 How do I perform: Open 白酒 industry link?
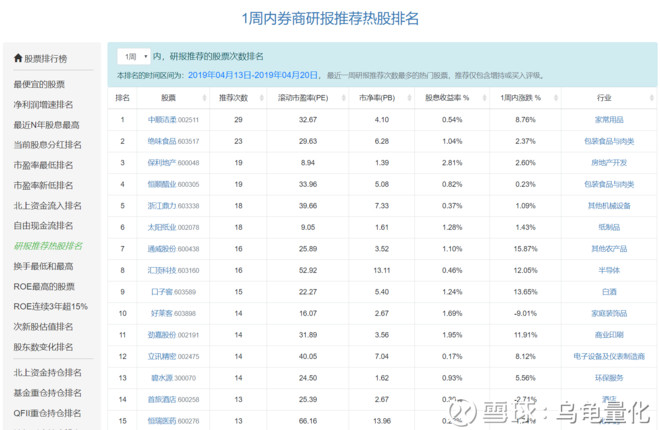[x=609, y=292]
